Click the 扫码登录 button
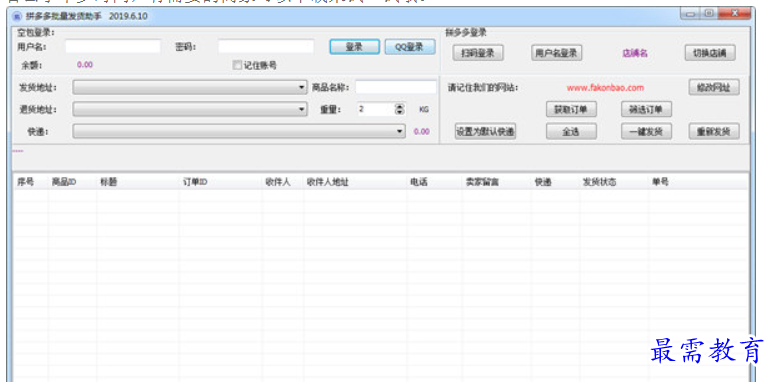This screenshot has width=772, height=382. pos(478,53)
